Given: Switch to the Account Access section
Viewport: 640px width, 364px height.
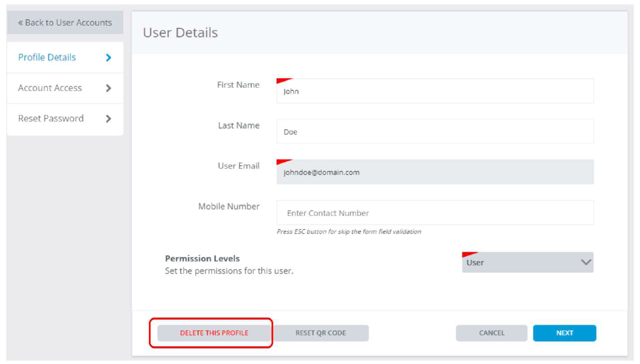Looking at the screenshot, I should coord(65,88).
